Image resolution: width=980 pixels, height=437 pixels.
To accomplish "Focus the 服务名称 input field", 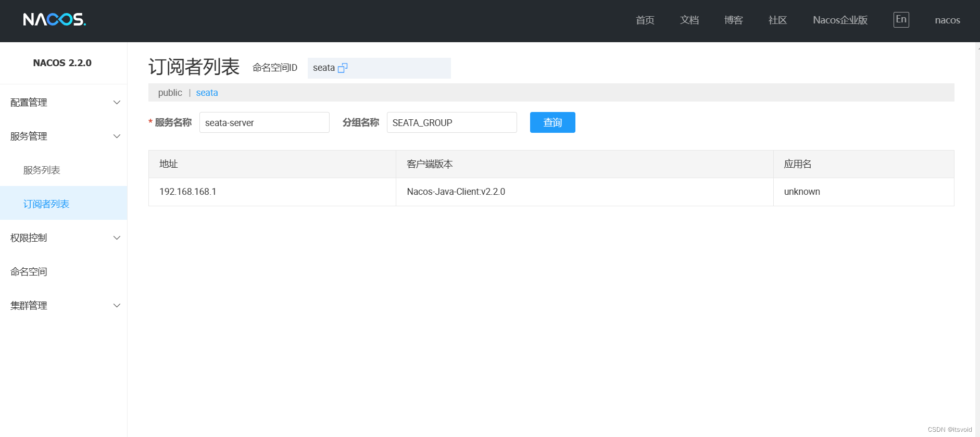I will [x=265, y=122].
